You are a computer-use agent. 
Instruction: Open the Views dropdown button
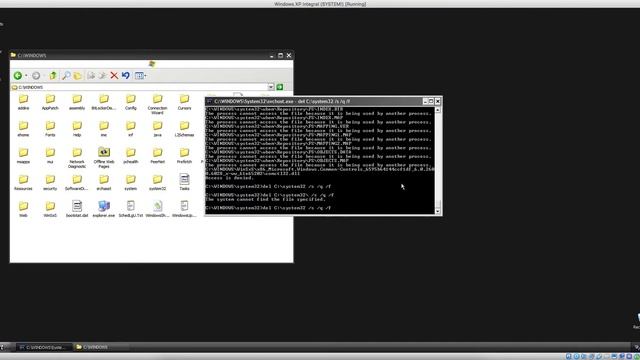(140, 76)
